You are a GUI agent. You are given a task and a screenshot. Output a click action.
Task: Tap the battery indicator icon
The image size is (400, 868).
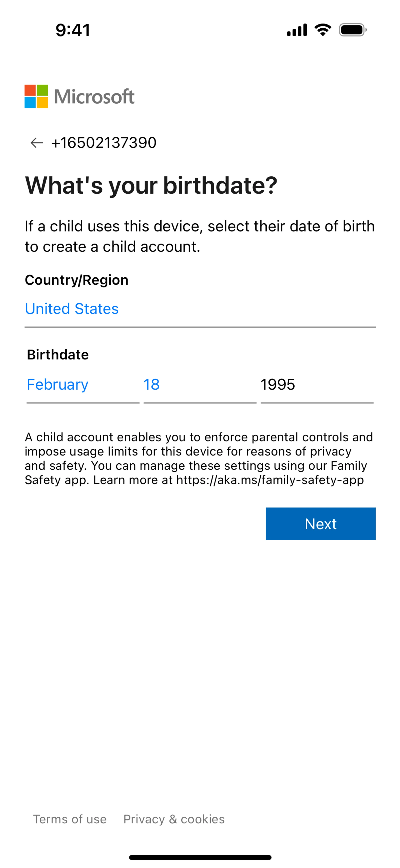352,30
